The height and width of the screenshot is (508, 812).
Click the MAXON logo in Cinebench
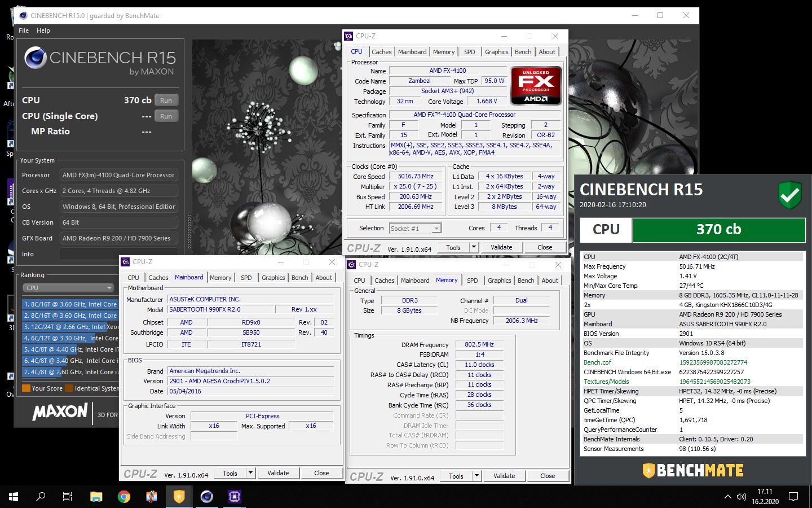[60, 412]
